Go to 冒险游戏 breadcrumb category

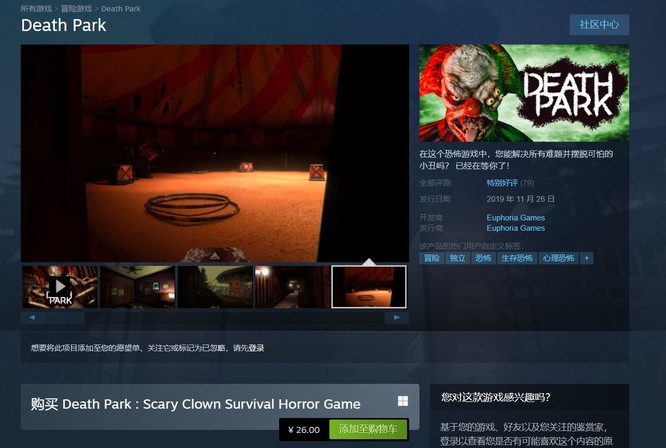click(x=77, y=9)
